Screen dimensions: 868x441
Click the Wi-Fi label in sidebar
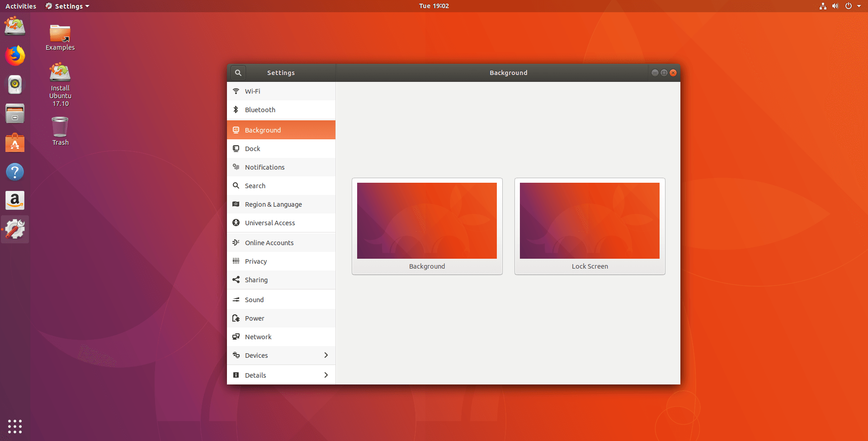coord(252,91)
